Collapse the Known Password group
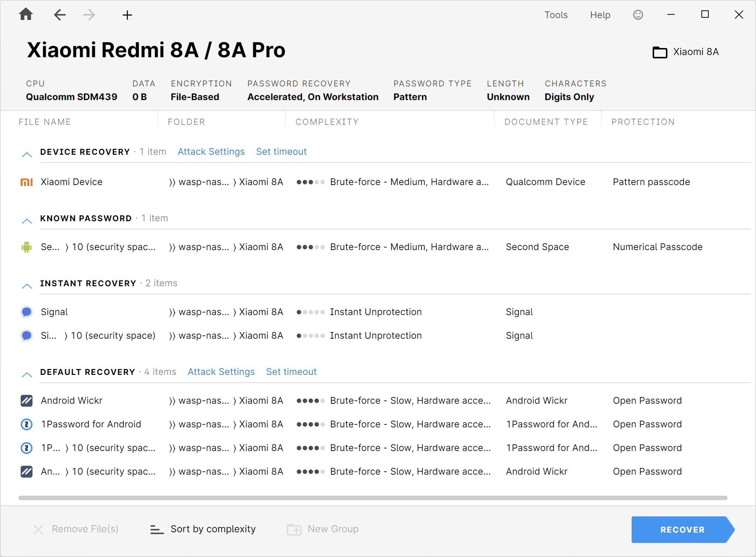 (27, 221)
